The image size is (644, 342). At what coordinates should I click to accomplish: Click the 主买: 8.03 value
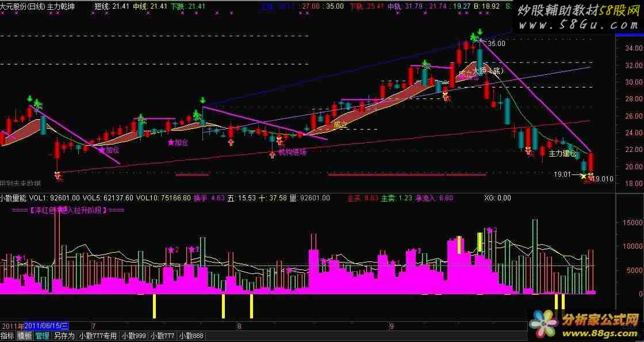(363, 198)
